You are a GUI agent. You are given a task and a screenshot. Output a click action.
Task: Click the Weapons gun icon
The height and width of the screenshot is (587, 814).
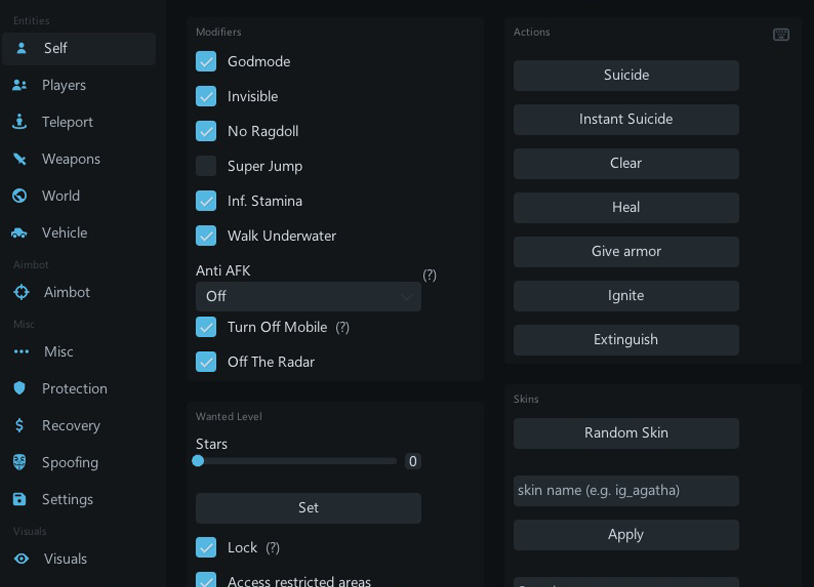(x=20, y=159)
